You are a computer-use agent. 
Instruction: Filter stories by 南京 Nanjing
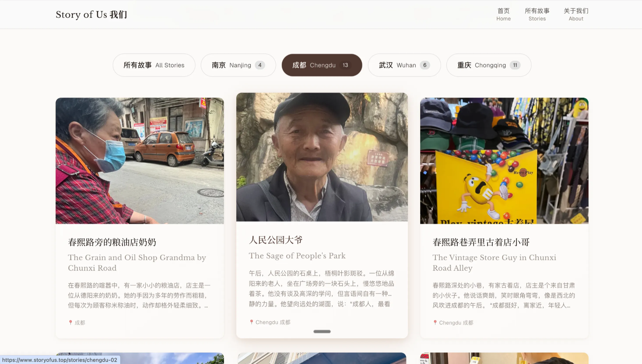click(238, 65)
